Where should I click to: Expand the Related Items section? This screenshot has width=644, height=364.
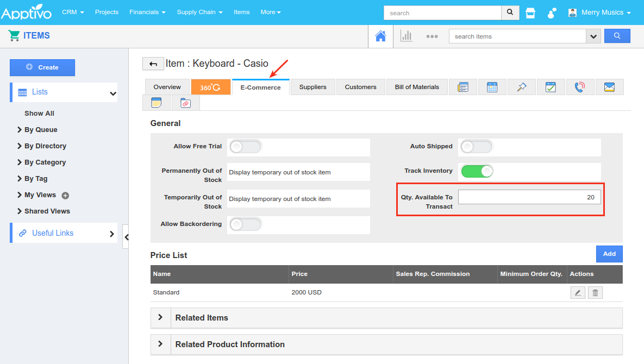160,317
